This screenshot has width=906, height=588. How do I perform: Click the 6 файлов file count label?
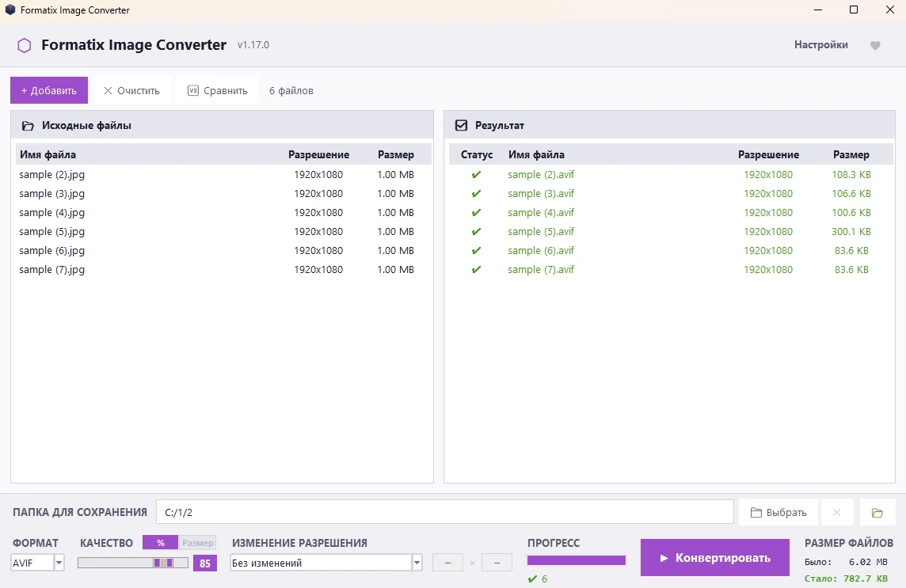291,91
